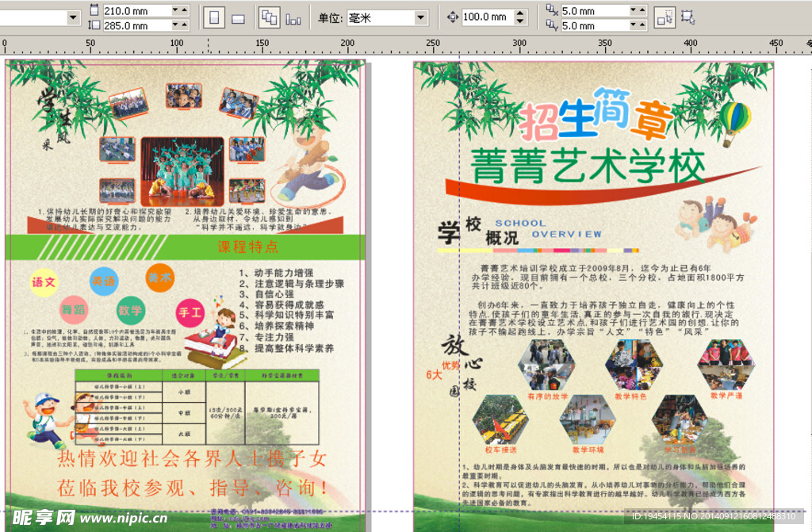
Task: Select the text line 热情欢迎社会各界人士携子女
Action: point(192,458)
